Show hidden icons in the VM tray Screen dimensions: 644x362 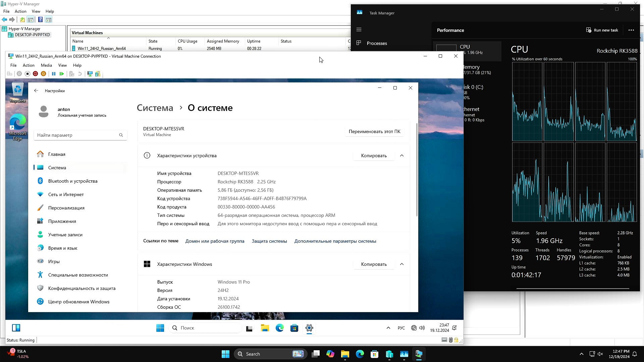pos(388,328)
